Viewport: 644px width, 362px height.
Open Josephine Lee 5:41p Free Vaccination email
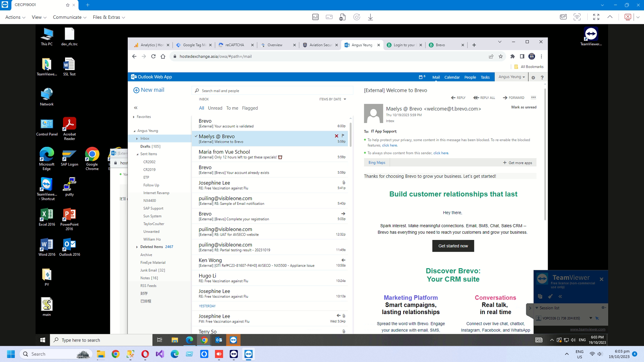(270, 185)
